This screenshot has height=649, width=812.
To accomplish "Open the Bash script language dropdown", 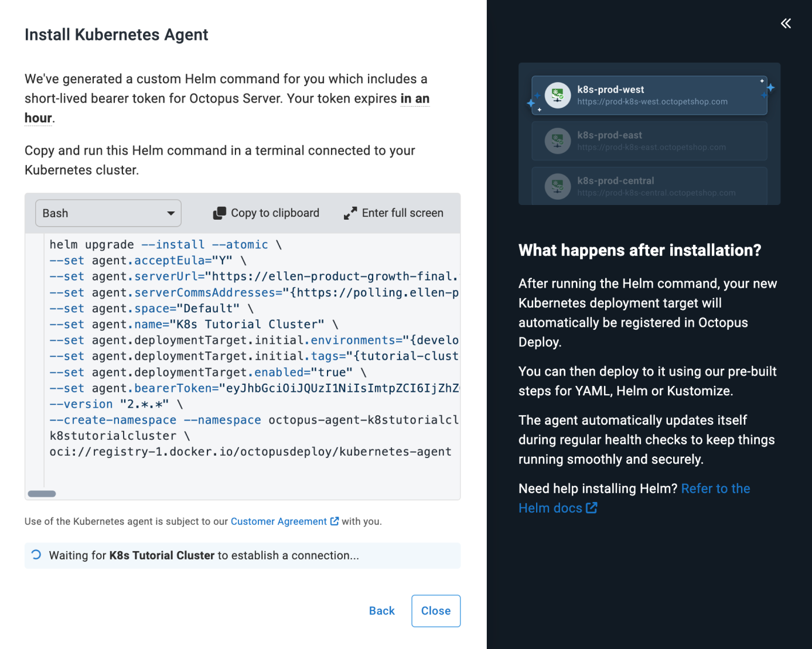I will [x=108, y=213].
